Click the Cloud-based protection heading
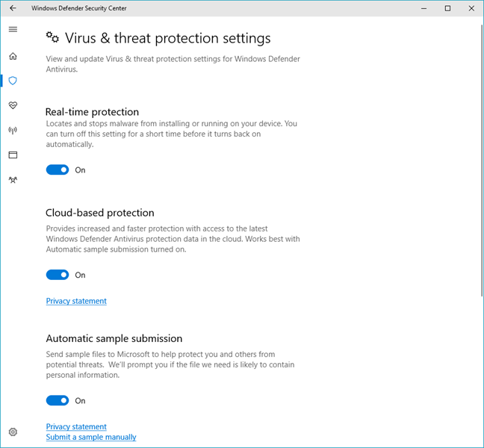The height and width of the screenshot is (448, 484). (x=99, y=213)
